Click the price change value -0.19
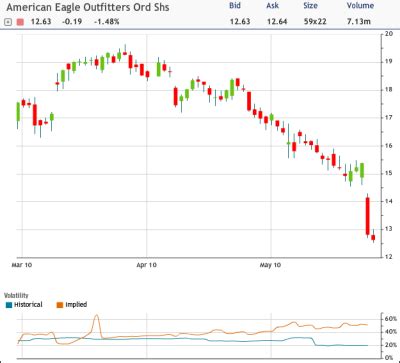Screen dimensions: 400x363 click(72, 22)
